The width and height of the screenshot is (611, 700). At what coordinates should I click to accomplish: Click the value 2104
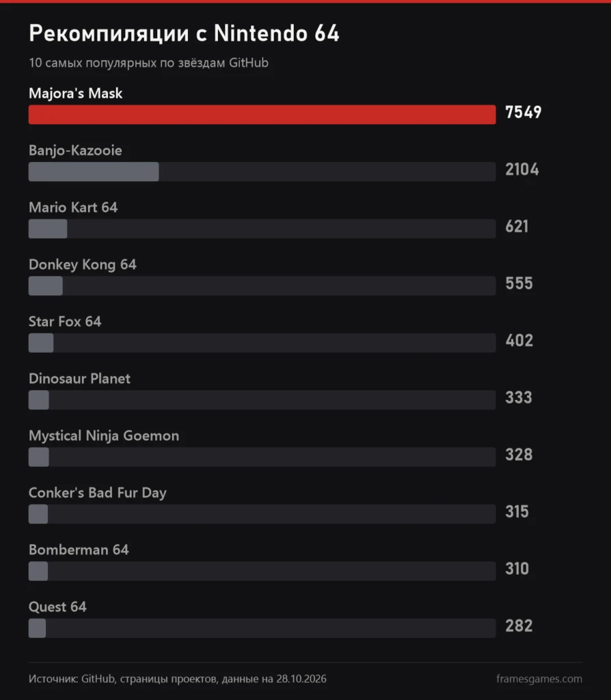click(x=521, y=170)
